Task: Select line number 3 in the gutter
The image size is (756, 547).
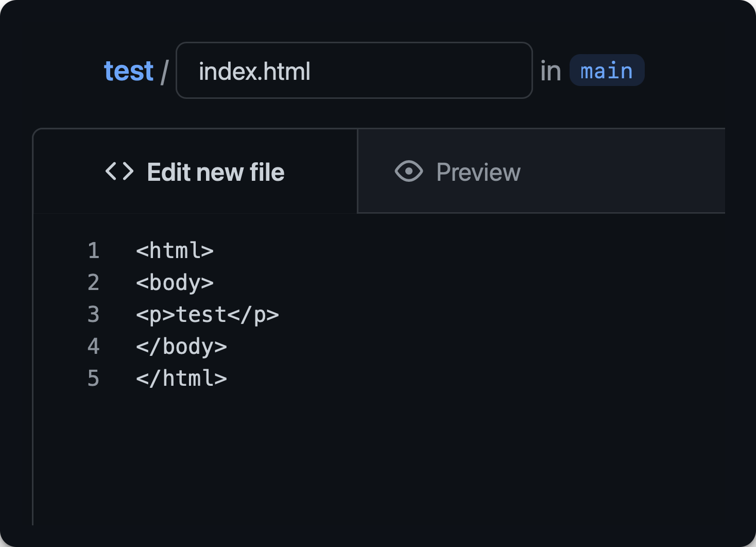Action: tap(93, 315)
